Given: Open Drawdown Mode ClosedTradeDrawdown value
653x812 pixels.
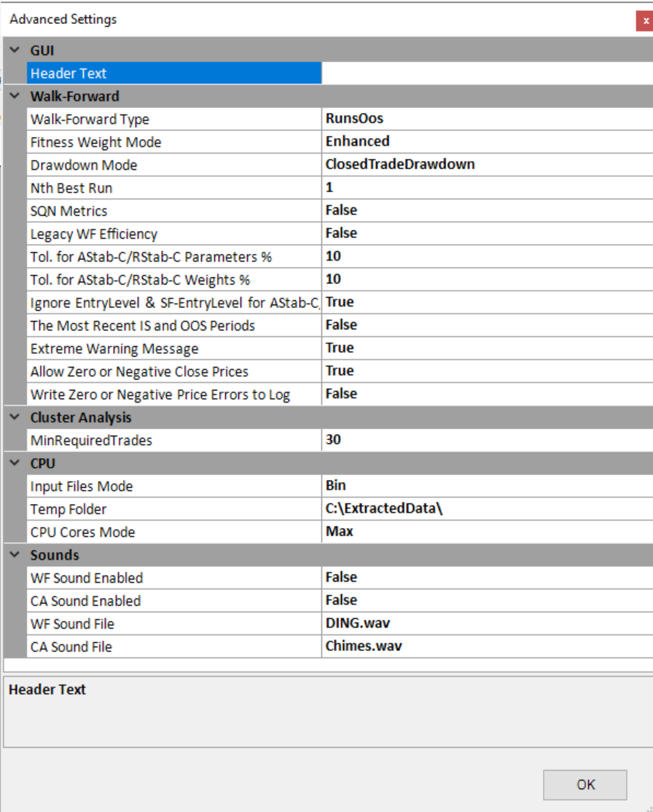Looking at the screenshot, I should pos(486,165).
